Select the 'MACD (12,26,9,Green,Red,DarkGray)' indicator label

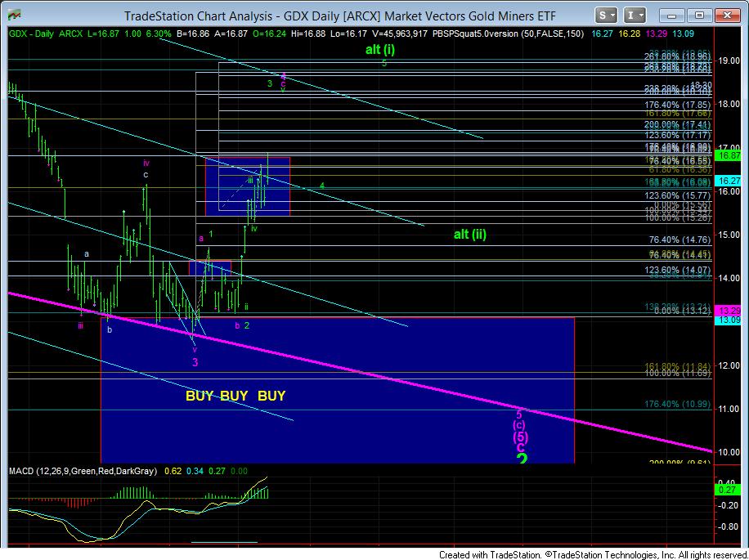pyautogui.click(x=83, y=471)
